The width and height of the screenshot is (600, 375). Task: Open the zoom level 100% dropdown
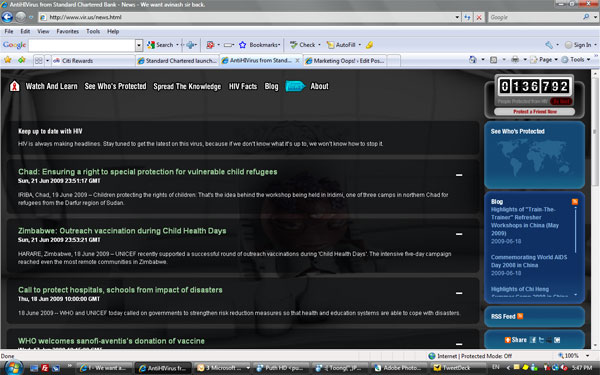click(x=587, y=356)
